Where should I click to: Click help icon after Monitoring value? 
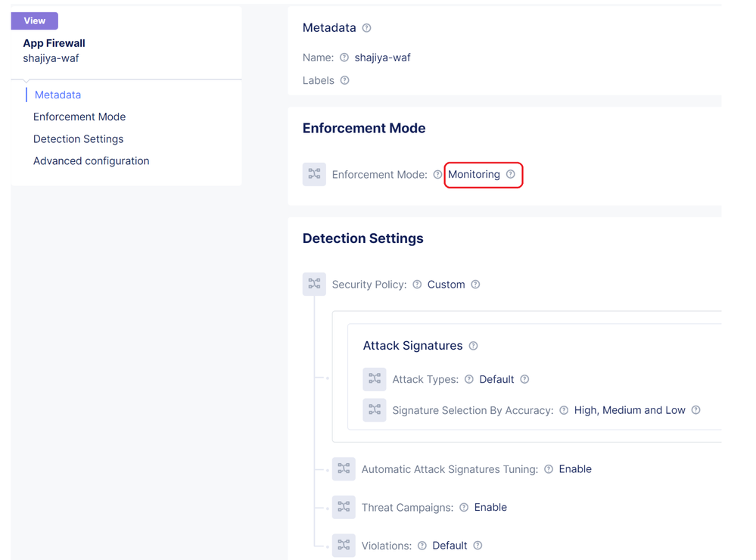point(511,174)
